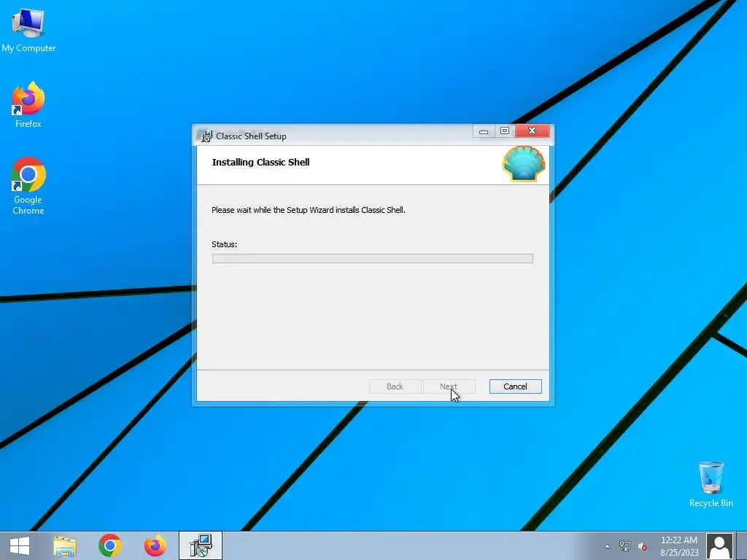Open the muted volume tray icon

point(643,546)
